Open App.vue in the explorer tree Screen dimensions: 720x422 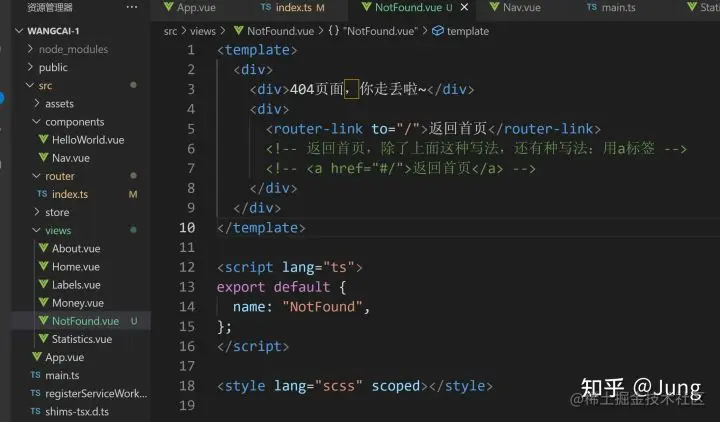(x=64, y=357)
